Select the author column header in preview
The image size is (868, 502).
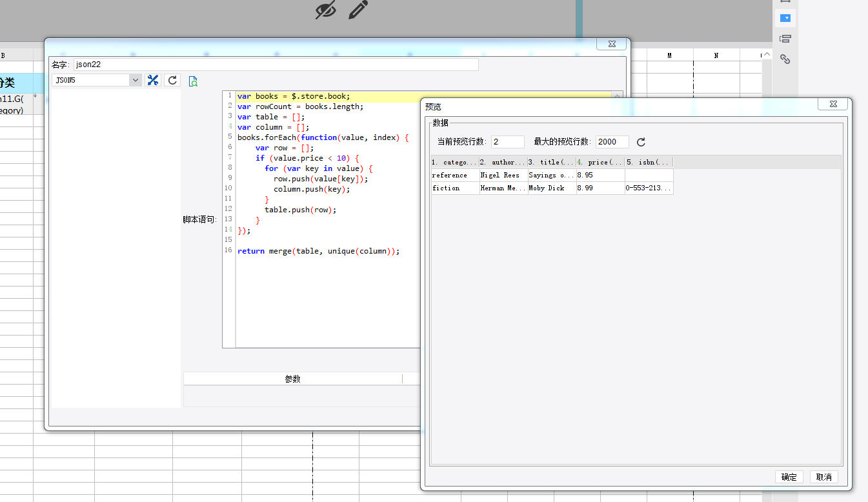point(503,163)
